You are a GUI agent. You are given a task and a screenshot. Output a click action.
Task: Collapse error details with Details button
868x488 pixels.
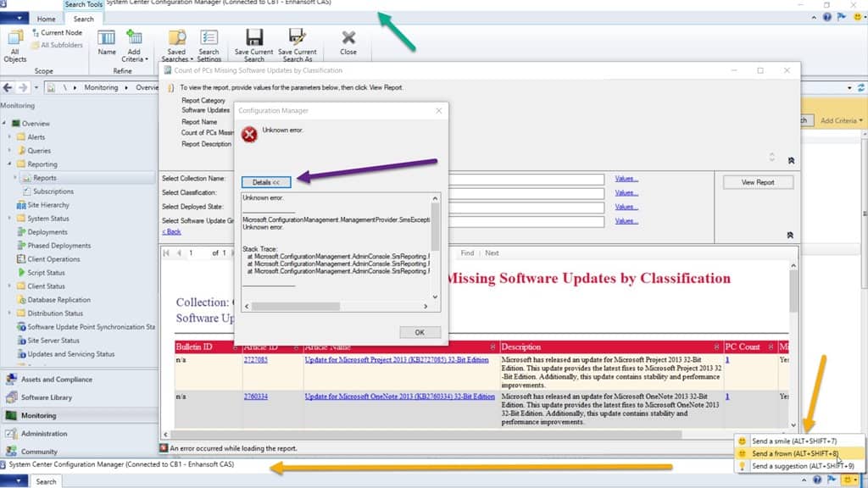266,182
